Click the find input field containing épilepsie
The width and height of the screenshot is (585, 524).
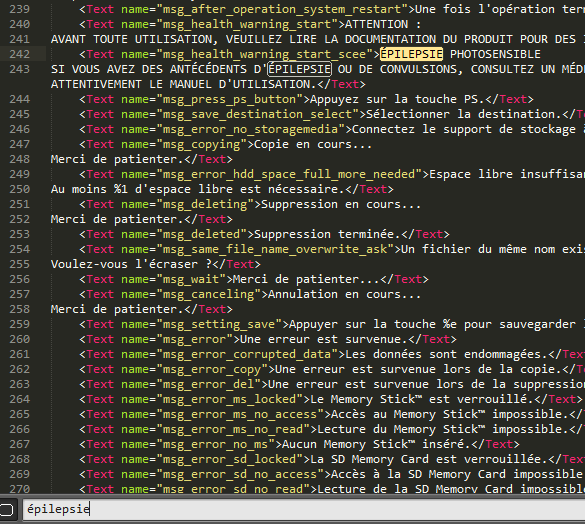pos(304,509)
